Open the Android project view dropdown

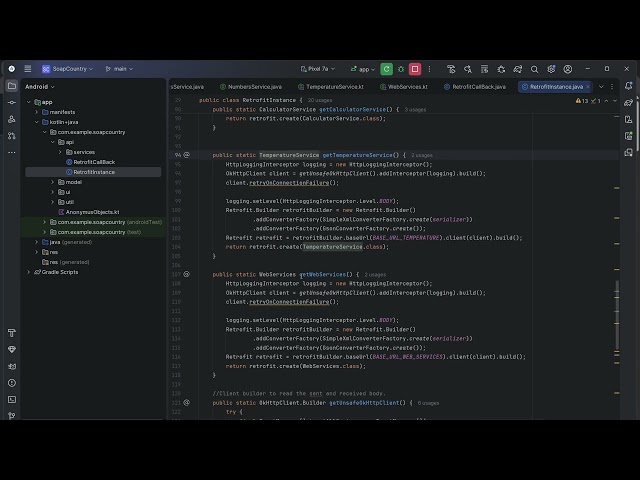[x=40, y=87]
